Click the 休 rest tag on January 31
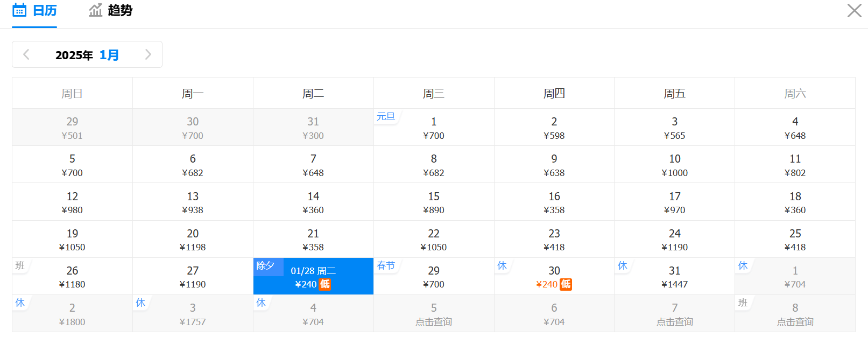Viewport: 868px width, 337px height. 623,265
